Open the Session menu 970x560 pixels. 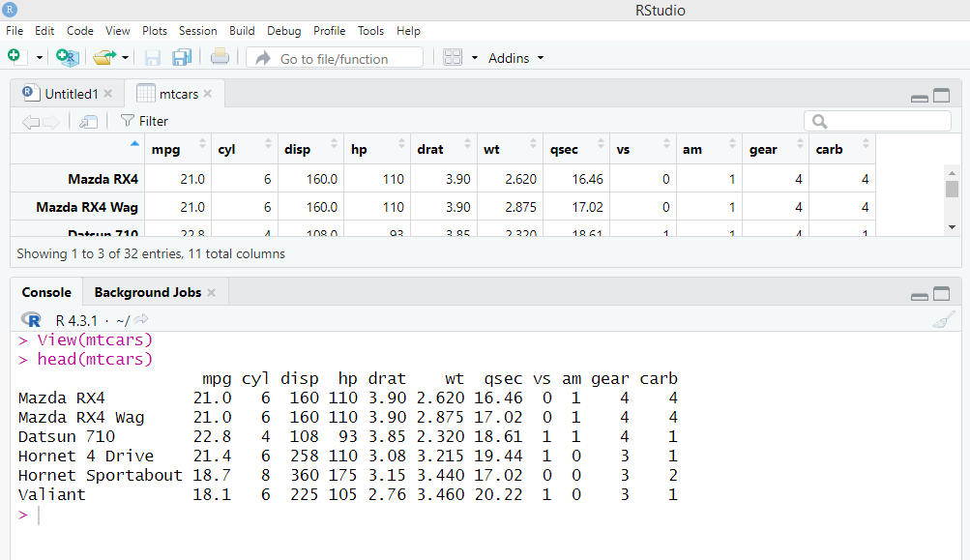pyautogui.click(x=197, y=31)
